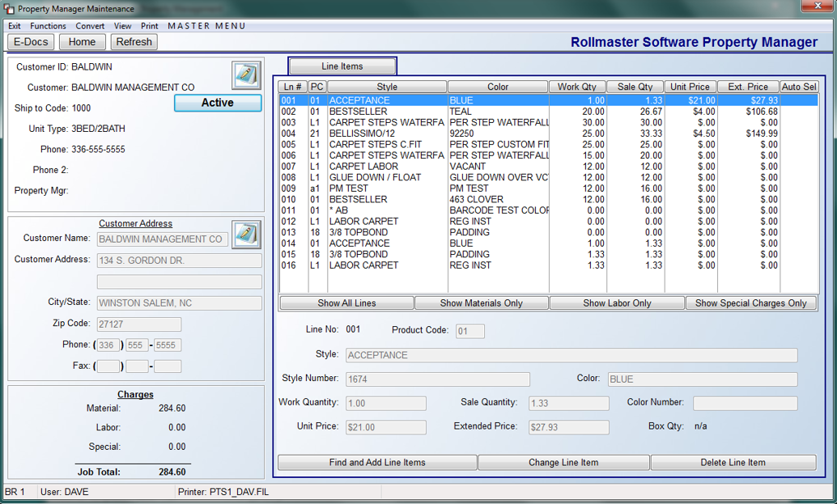The width and height of the screenshot is (837, 504).
Task: Show Labor Only filter button
Action: click(x=617, y=303)
